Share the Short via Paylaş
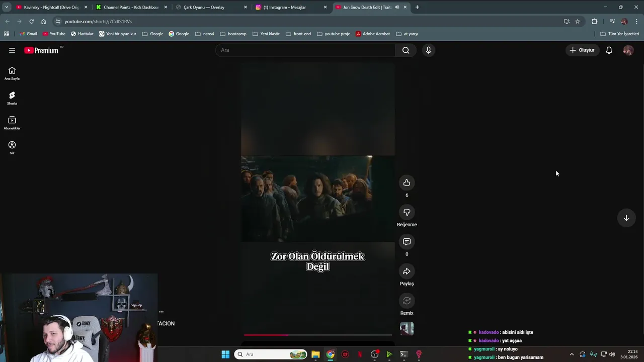The image size is (644, 362). tap(407, 271)
